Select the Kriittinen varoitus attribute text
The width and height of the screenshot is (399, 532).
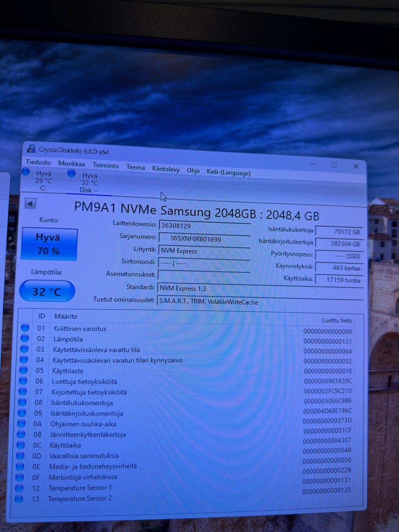[80, 328]
